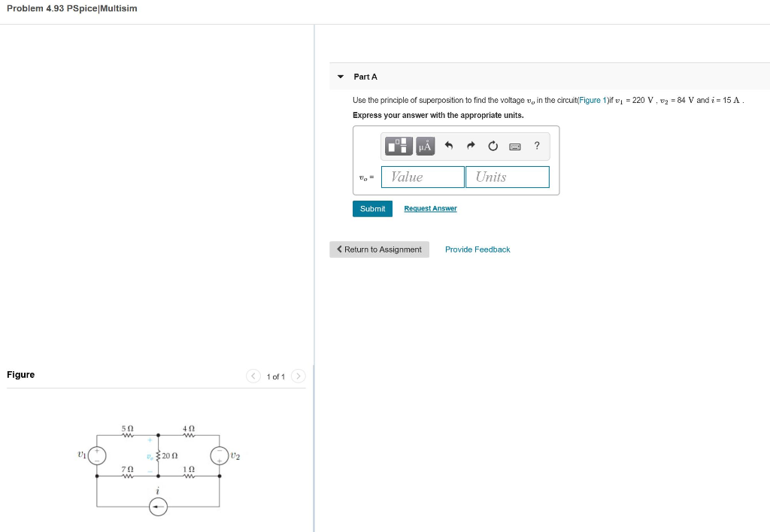Reset the answer field using circular arrow icon
The width and height of the screenshot is (770, 532).
[x=493, y=146]
